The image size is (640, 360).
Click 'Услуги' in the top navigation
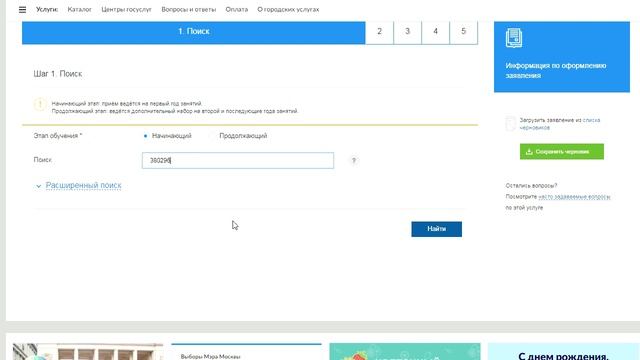(x=47, y=9)
